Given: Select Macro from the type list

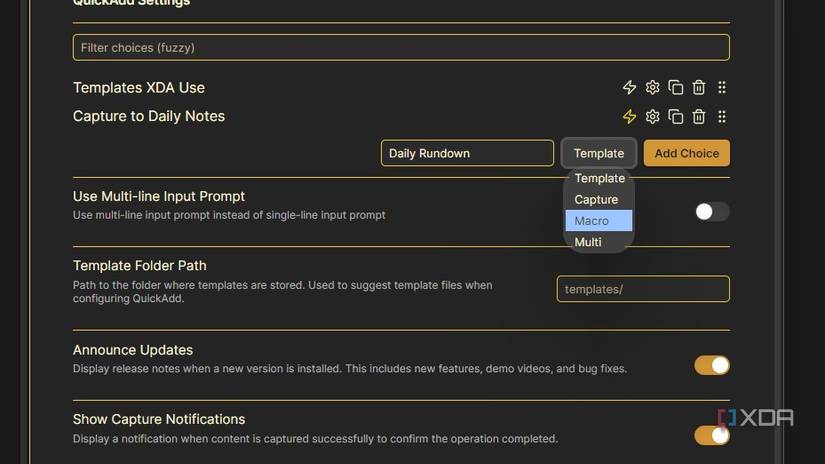Looking at the screenshot, I should coord(598,221).
